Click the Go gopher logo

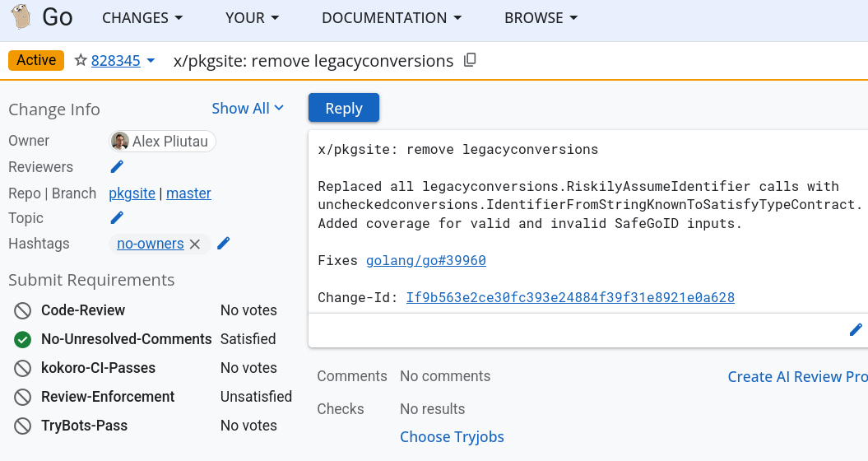click(21, 16)
